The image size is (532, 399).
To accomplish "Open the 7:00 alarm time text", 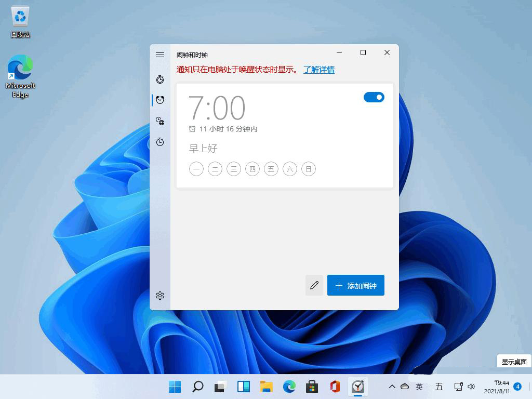I will tap(217, 108).
